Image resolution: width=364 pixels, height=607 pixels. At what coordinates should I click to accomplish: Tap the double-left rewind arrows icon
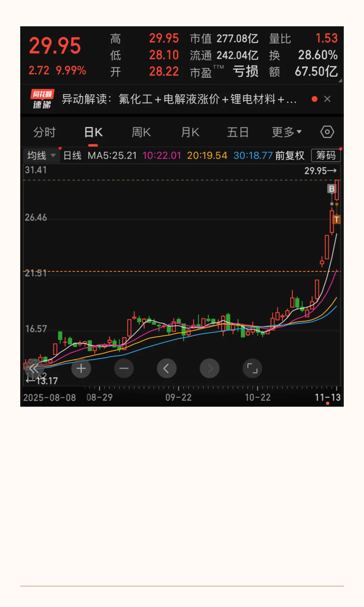(x=34, y=368)
